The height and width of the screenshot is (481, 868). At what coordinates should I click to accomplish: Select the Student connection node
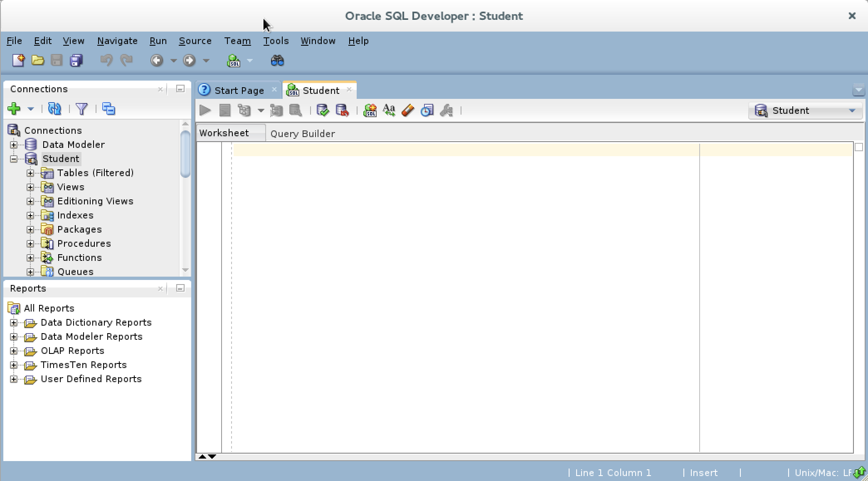60,158
